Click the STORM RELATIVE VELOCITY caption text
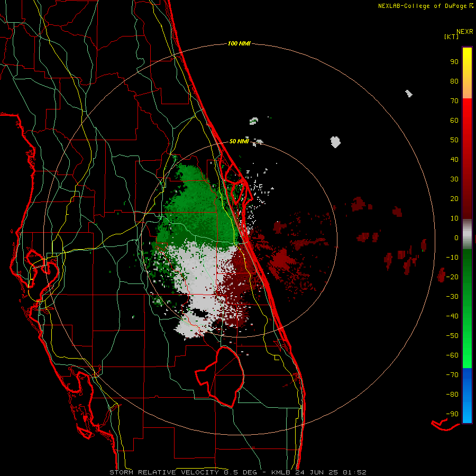 [164, 472]
